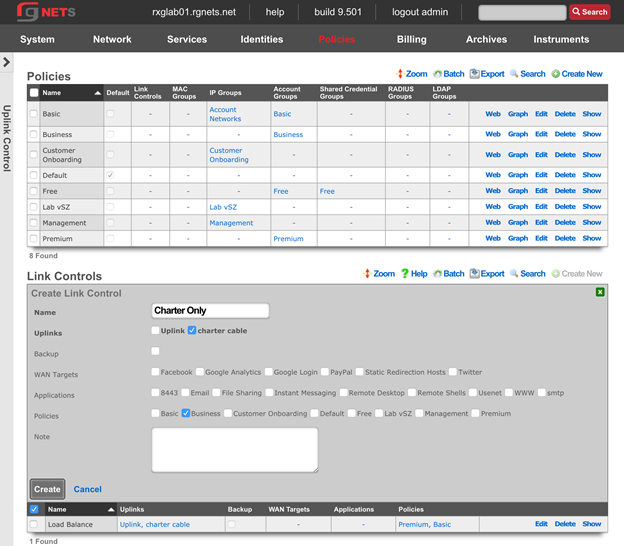Toggle select-all checkbox in Policies table header
Viewport: 624px width, 546px height.
[x=34, y=93]
